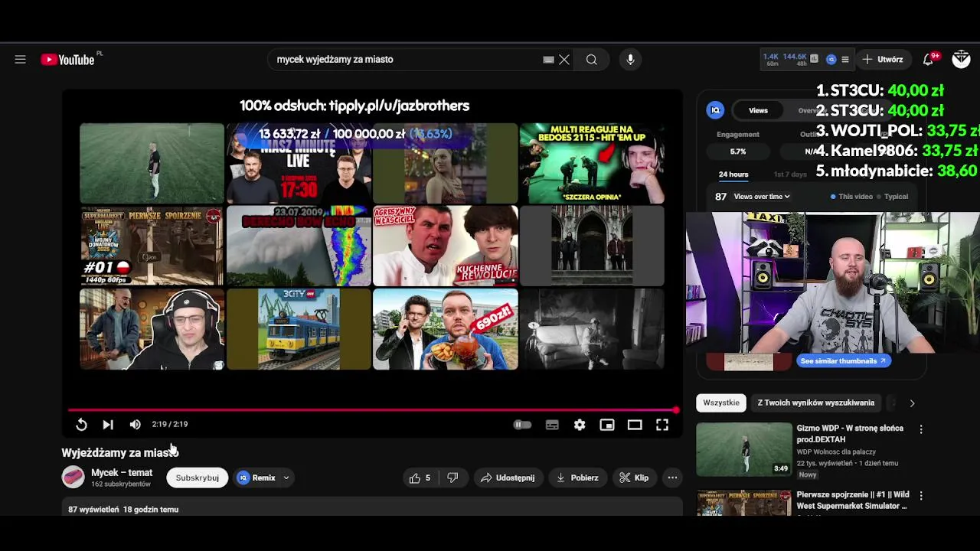Click the Remix button
980x551 pixels.
click(x=257, y=478)
